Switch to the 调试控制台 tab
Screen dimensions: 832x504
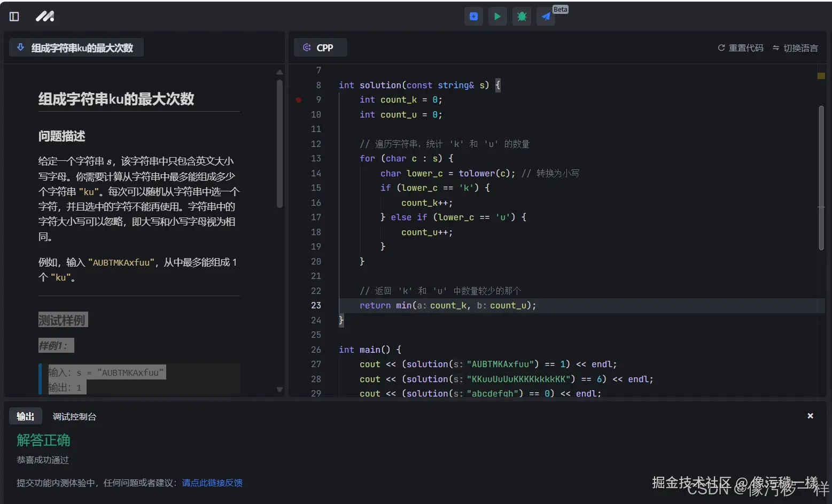pos(74,416)
